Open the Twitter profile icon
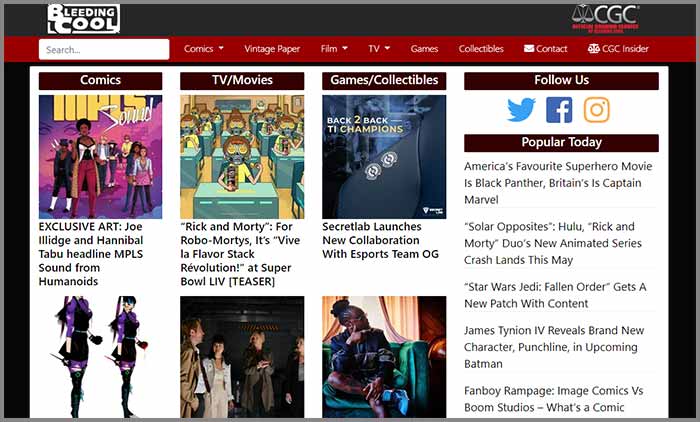This screenshot has width=700, height=422. click(521, 109)
